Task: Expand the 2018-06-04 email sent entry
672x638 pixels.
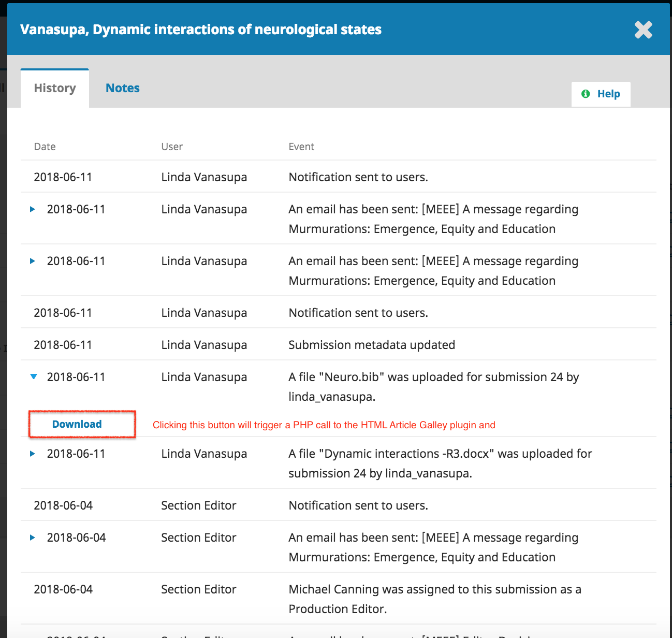Action: click(x=33, y=538)
